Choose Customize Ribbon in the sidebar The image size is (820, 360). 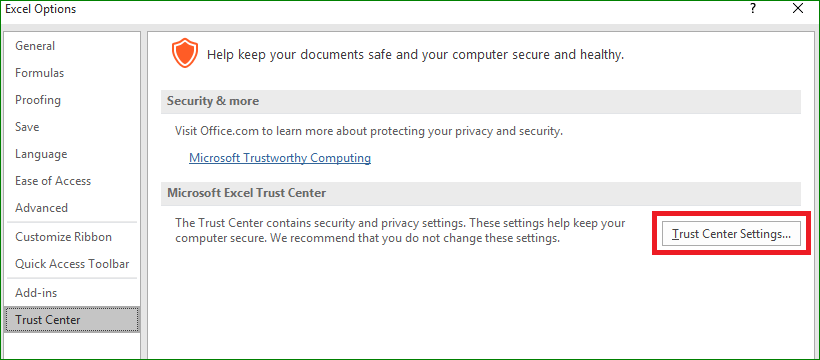[63, 237]
